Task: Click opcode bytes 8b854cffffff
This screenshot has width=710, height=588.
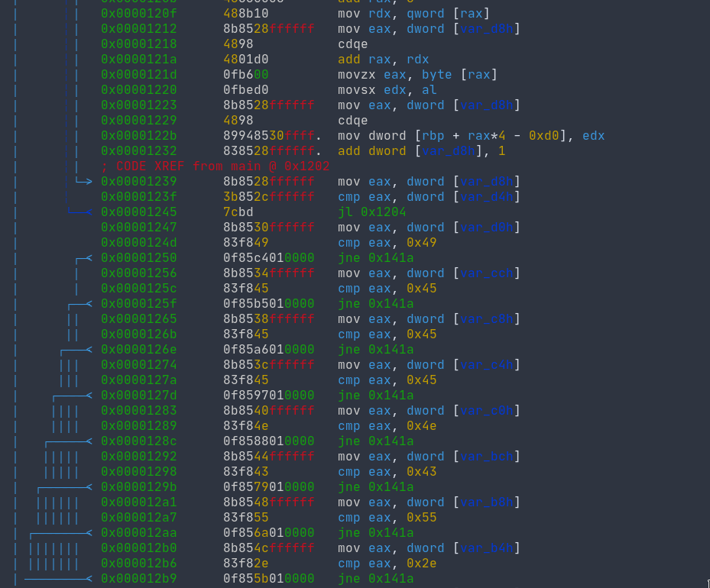Action: coord(268,548)
